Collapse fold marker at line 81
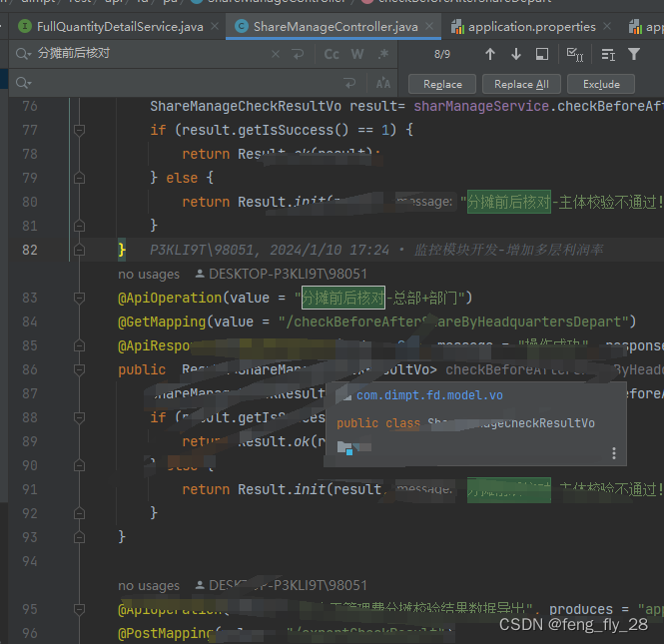The width and height of the screenshot is (664, 644). point(79,226)
